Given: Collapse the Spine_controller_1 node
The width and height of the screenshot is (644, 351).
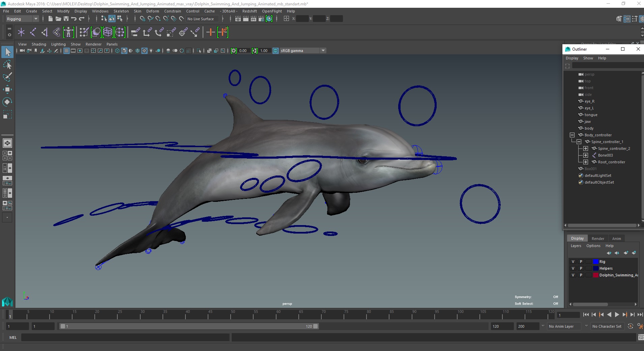Looking at the screenshot, I should (x=579, y=142).
